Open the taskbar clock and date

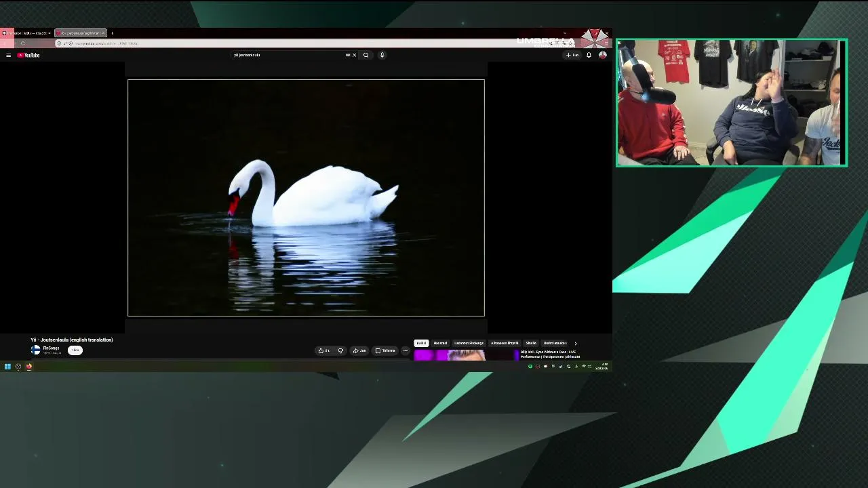point(602,367)
